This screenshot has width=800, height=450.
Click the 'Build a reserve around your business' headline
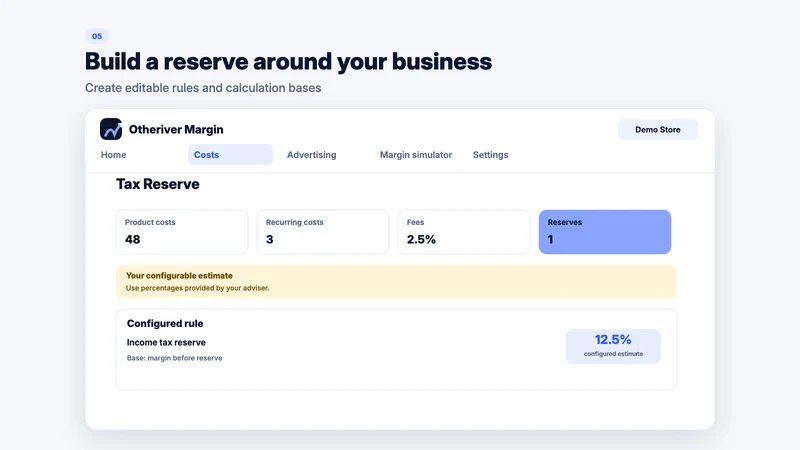[288, 62]
